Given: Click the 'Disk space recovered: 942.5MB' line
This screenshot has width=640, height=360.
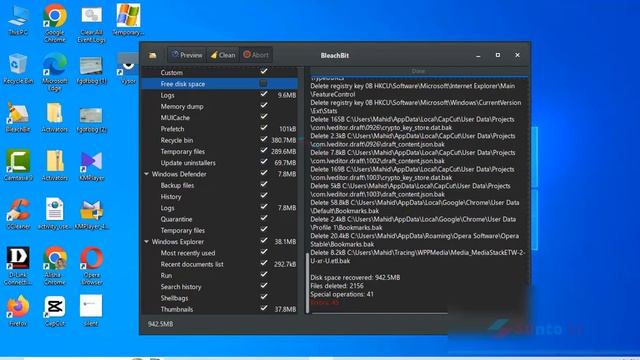Looking at the screenshot, I should pos(355,278).
